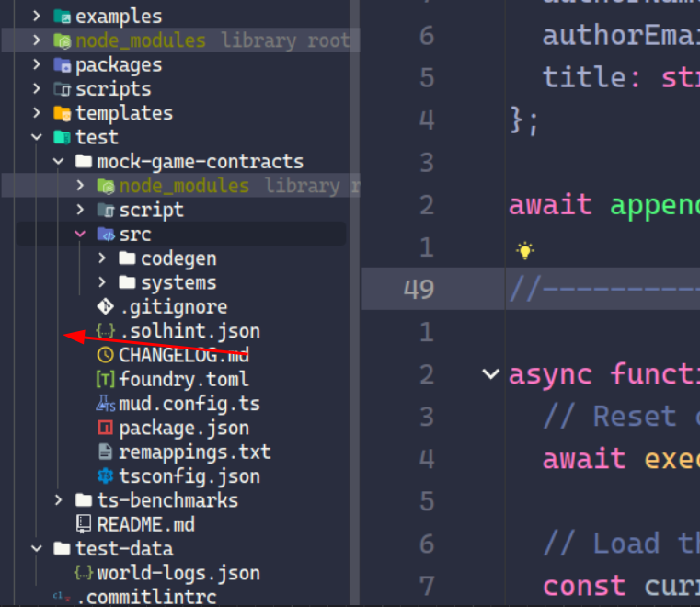Click the tsconfig.json gear icon
The width and height of the screenshot is (700, 607).
click(106, 476)
